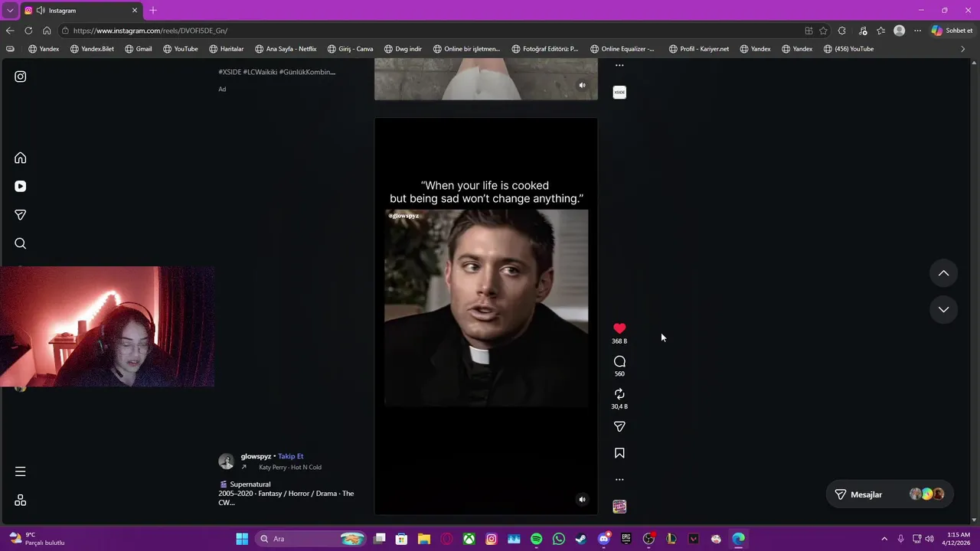
Task: Open the Profil - Kariyer.net bookmark
Action: 698,49
